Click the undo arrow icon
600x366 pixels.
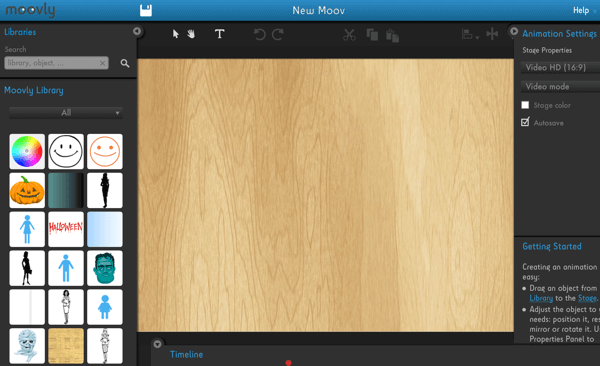[259, 35]
